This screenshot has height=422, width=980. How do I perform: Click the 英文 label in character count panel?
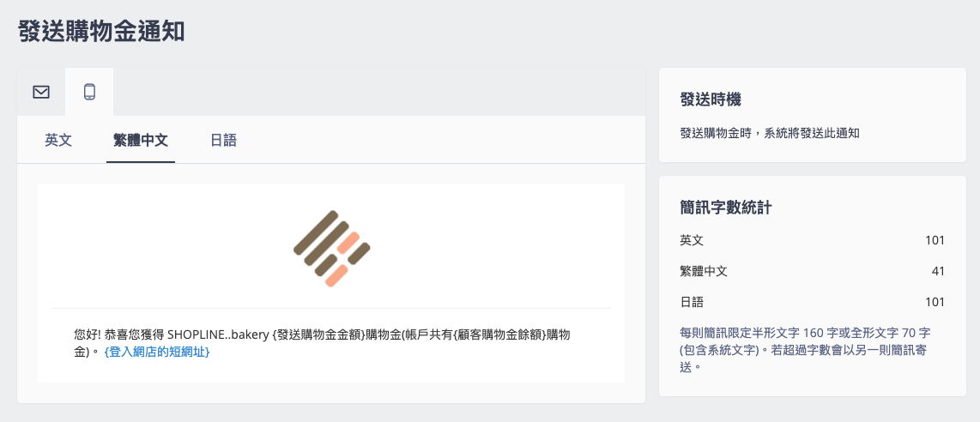[692, 240]
